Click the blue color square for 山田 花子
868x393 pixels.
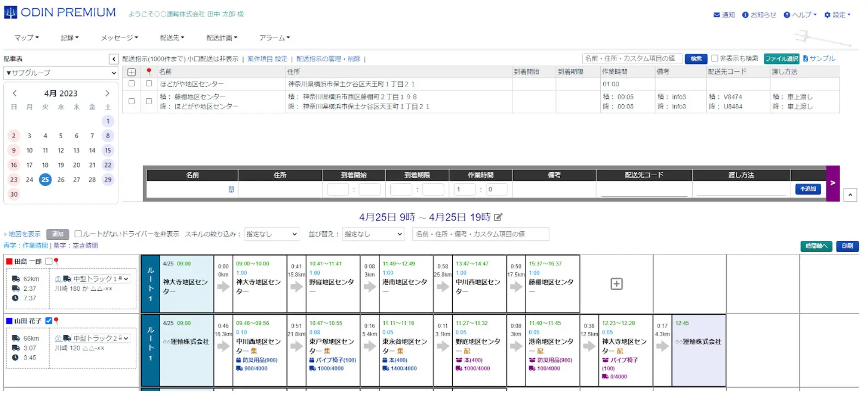point(9,321)
